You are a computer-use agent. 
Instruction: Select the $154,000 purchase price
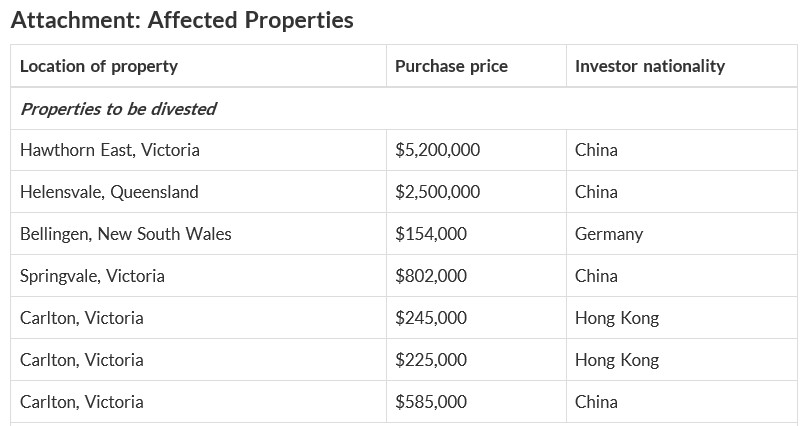pos(431,234)
